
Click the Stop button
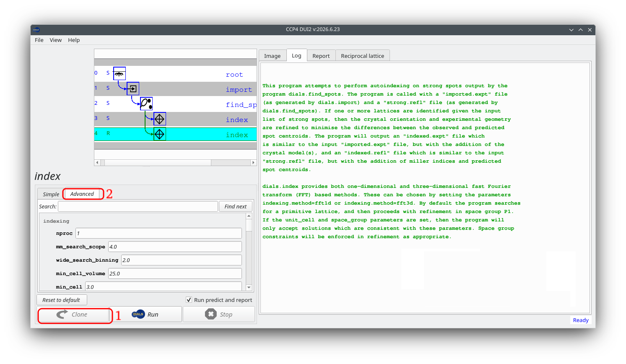pyautogui.click(x=219, y=315)
